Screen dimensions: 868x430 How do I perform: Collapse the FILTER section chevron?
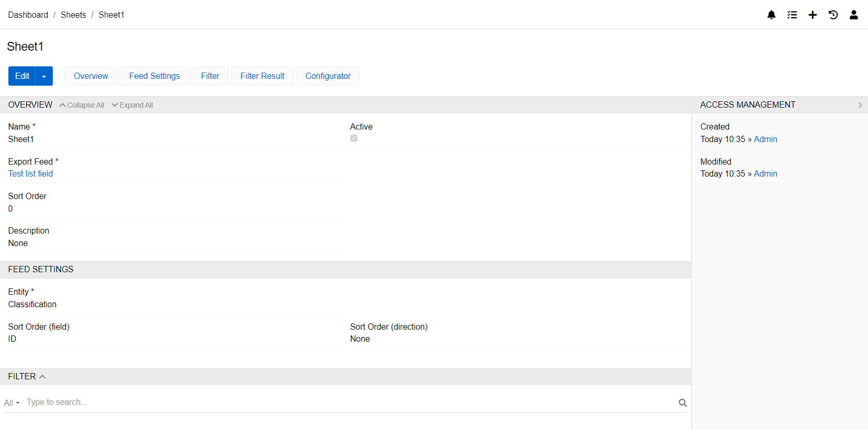tap(42, 377)
